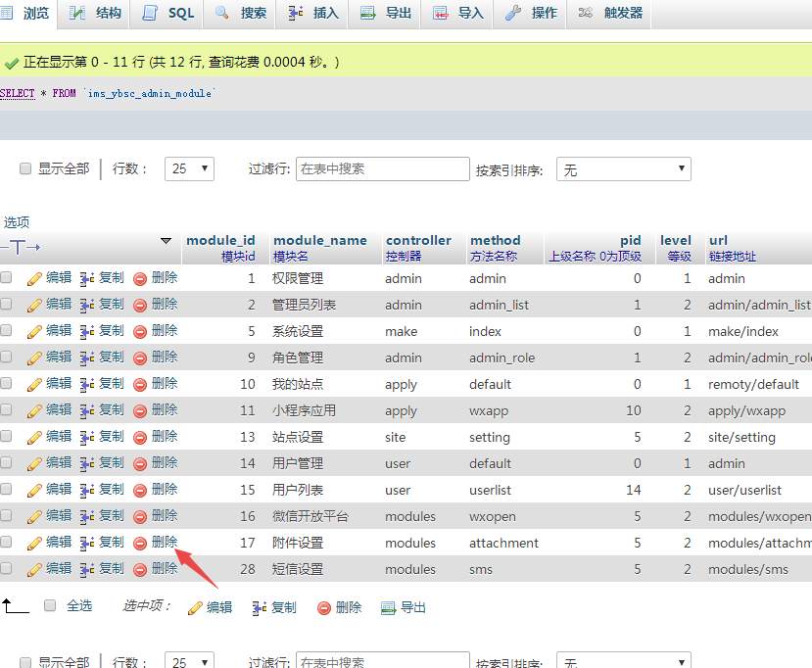
Task: Tick checkbox for row 用户列表
Action: pos(6,489)
